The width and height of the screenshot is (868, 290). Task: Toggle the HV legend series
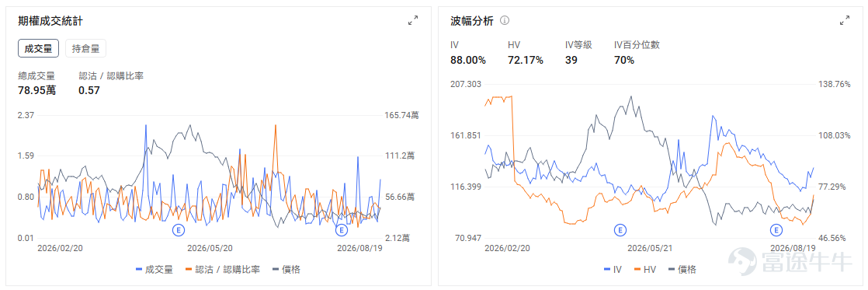point(644,270)
